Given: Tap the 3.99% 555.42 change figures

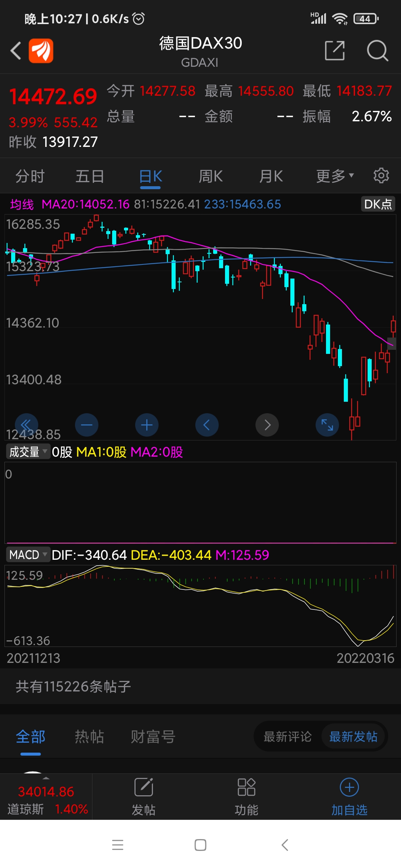Looking at the screenshot, I should (53, 122).
